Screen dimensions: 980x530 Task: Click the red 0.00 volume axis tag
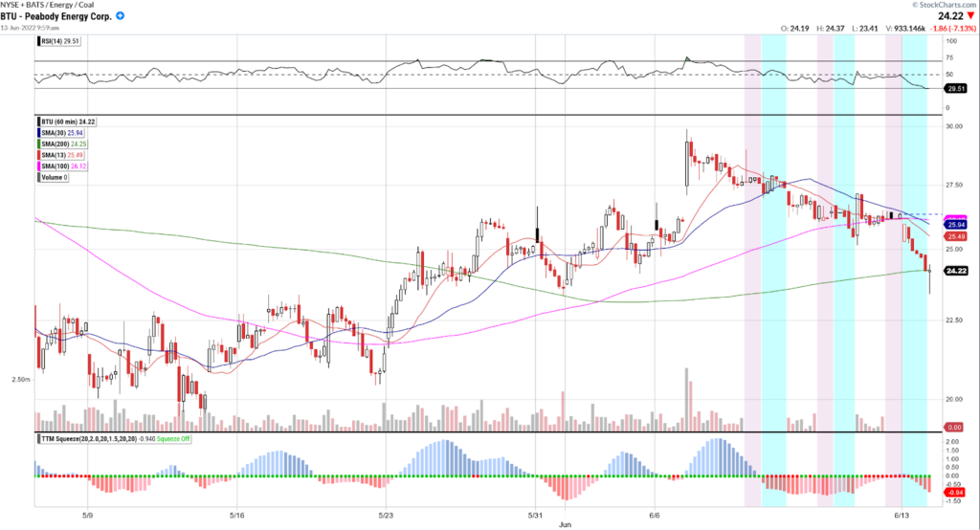point(954,428)
